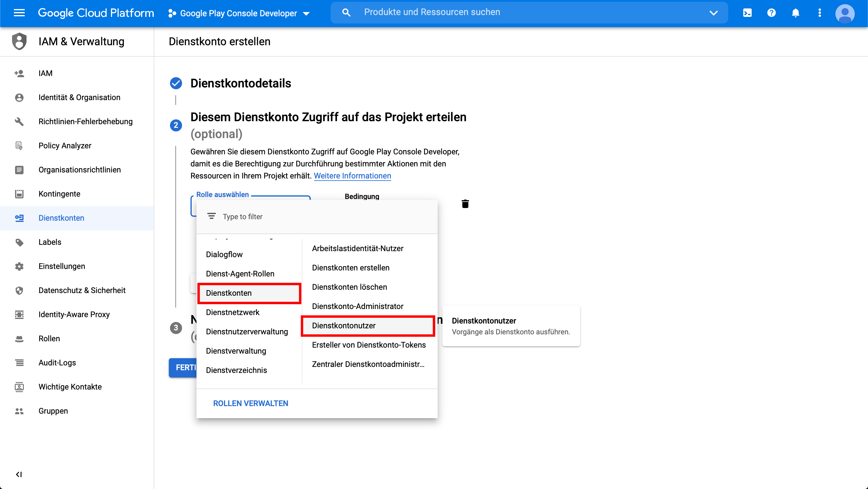Click the Datenschutz & Sicherheit shield icon
This screenshot has width=868, height=489.
tap(19, 291)
